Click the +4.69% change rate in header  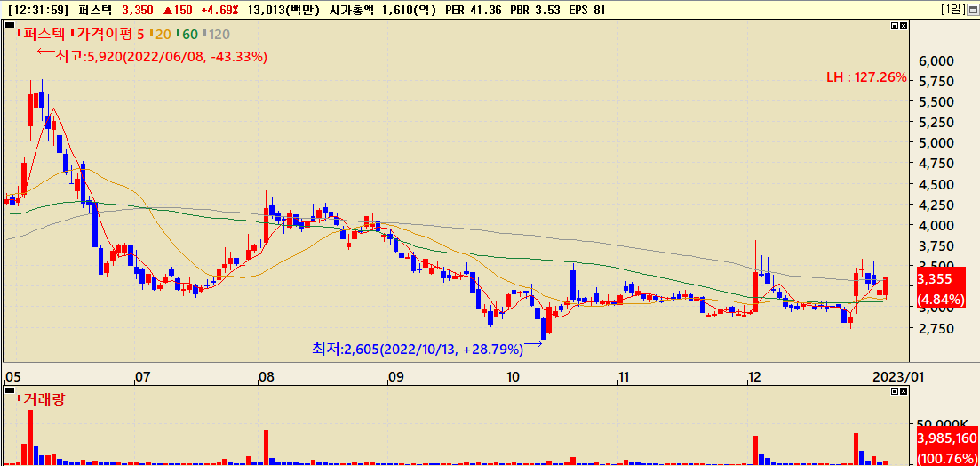point(219,10)
